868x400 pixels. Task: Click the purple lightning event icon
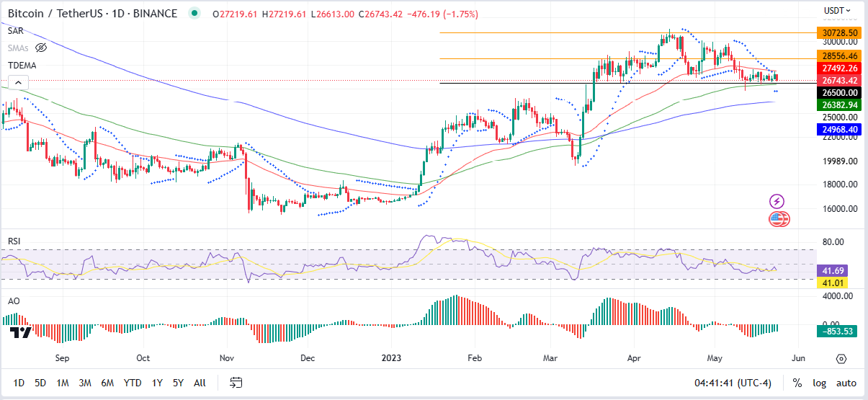(x=777, y=201)
